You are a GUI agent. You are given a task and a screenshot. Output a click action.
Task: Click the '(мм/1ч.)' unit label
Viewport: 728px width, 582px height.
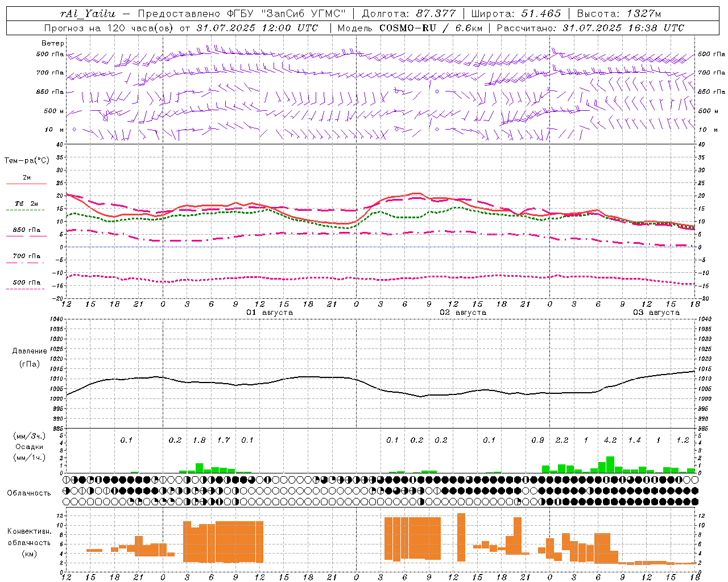click(29, 458)
